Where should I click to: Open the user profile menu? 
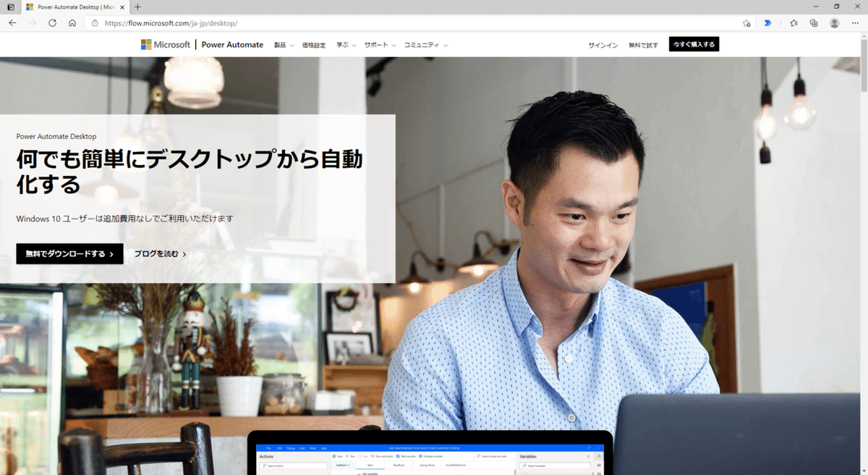835,23
